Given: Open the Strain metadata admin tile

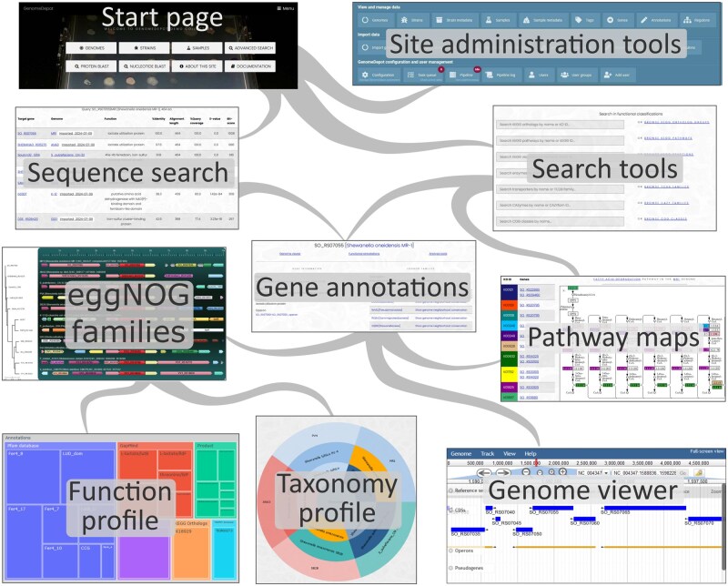Looking at the screenshot, I should [x=454, y=20].
